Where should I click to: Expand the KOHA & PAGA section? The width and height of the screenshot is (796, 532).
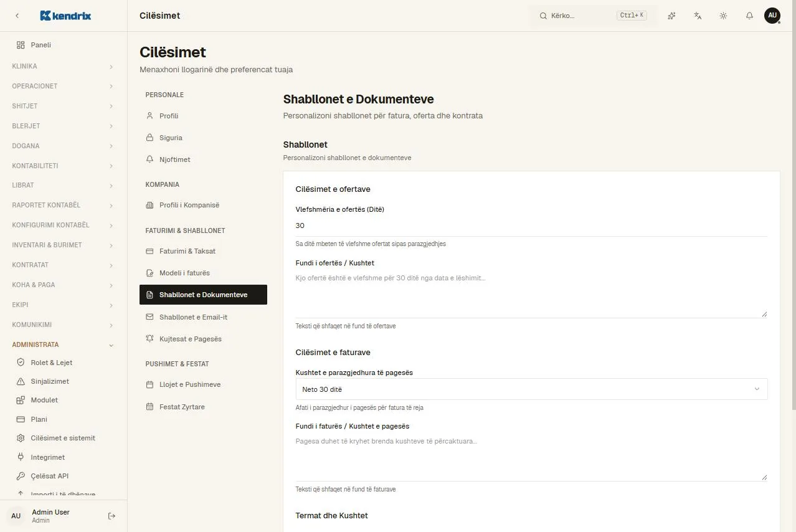(64, 285)
